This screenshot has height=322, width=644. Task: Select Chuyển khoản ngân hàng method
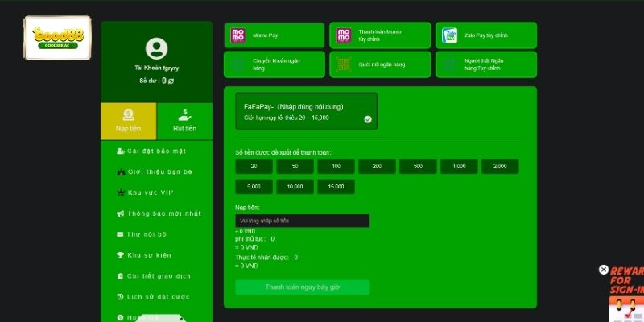[x=274, y=64]
